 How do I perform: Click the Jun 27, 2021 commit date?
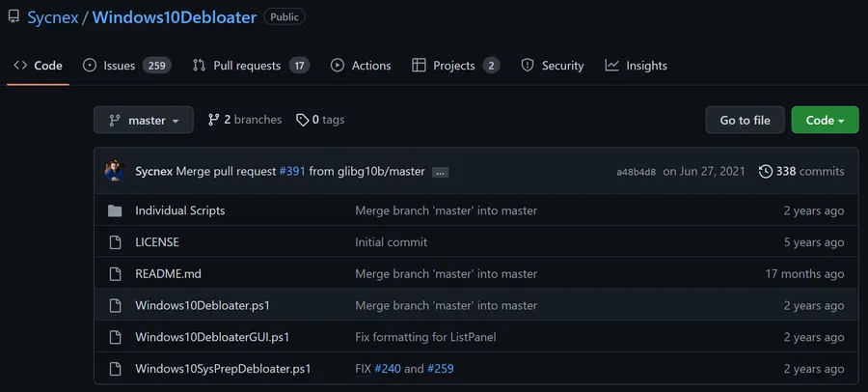point(704,171)
